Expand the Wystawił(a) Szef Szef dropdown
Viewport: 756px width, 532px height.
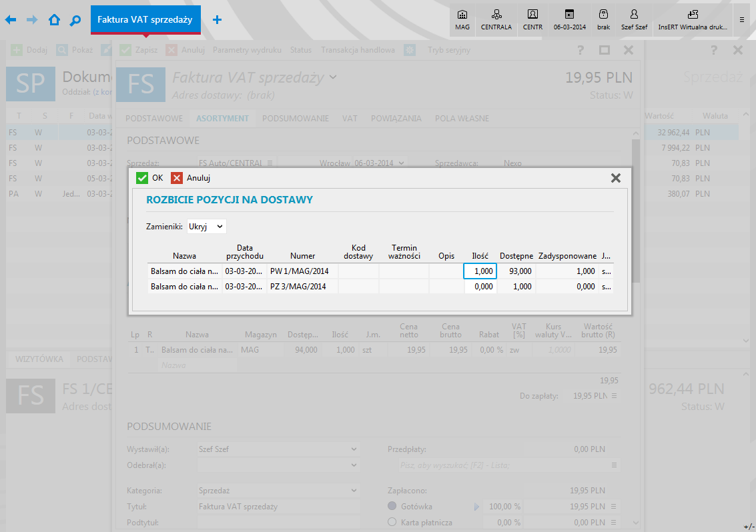(354, 449)
